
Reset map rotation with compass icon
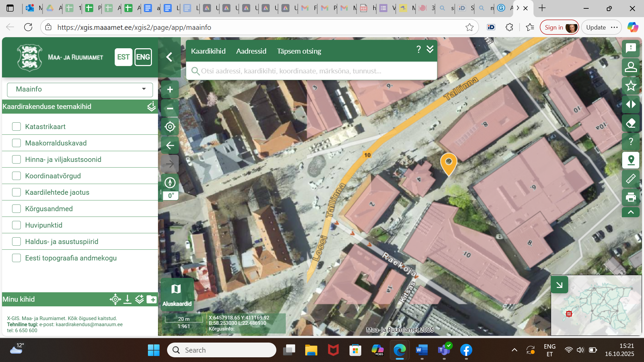click(170, 183)
